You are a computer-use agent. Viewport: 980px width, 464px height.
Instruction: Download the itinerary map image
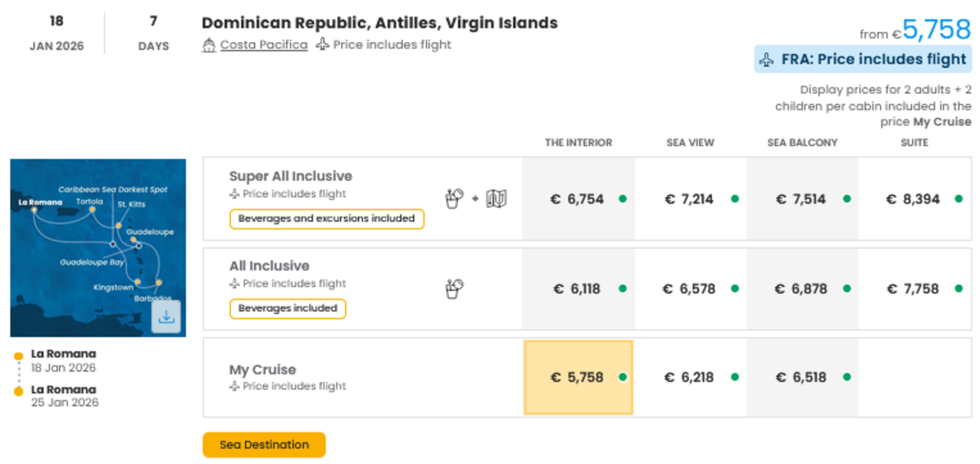pyautogui.click(x=166, y=317)
